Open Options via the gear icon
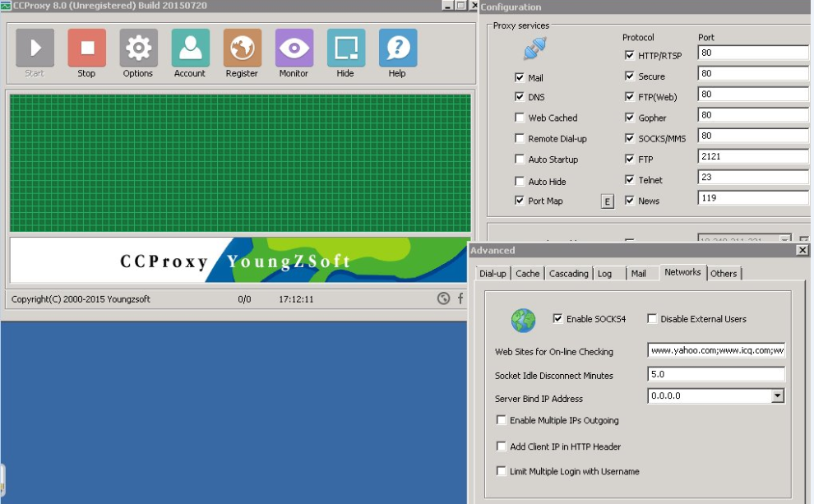The image size is (814, 504). 139,48
